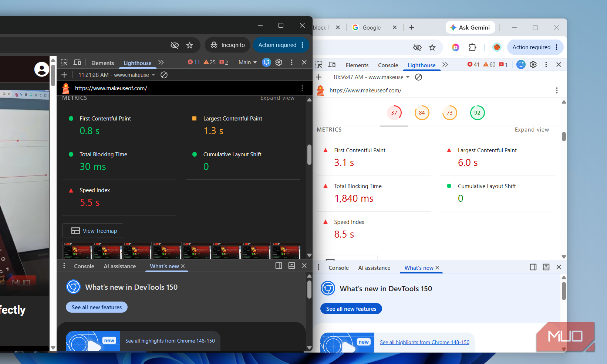Bookmark page star in Incognito window
Viewport: 607px width, 364px height.
pyautogui.click(x=189, y=45)
